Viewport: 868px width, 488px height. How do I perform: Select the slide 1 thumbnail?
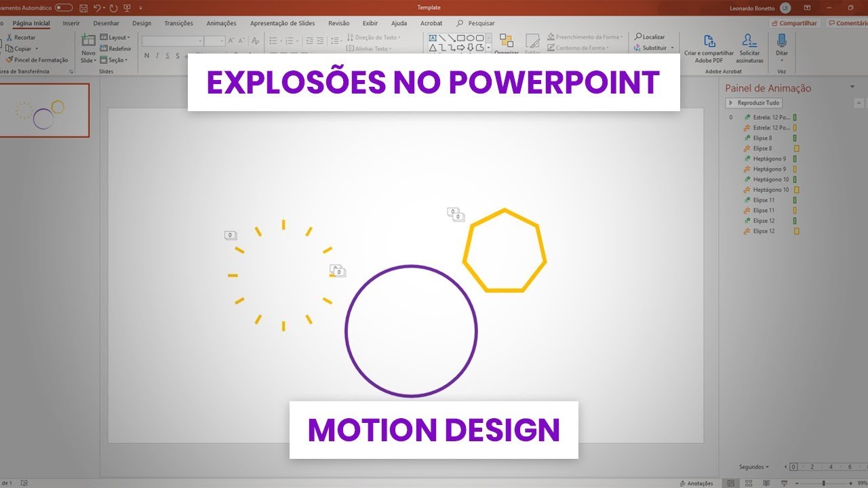[x=45, y=110]
